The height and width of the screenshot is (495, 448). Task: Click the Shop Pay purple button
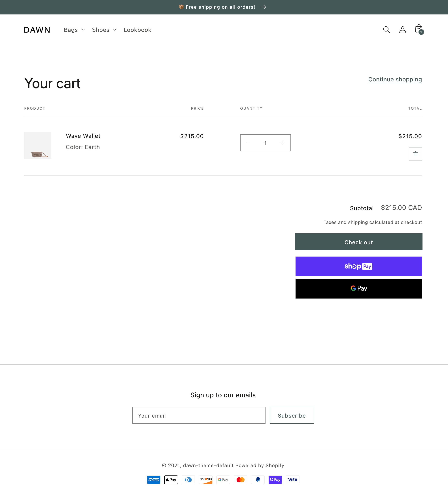click(358, 266)
